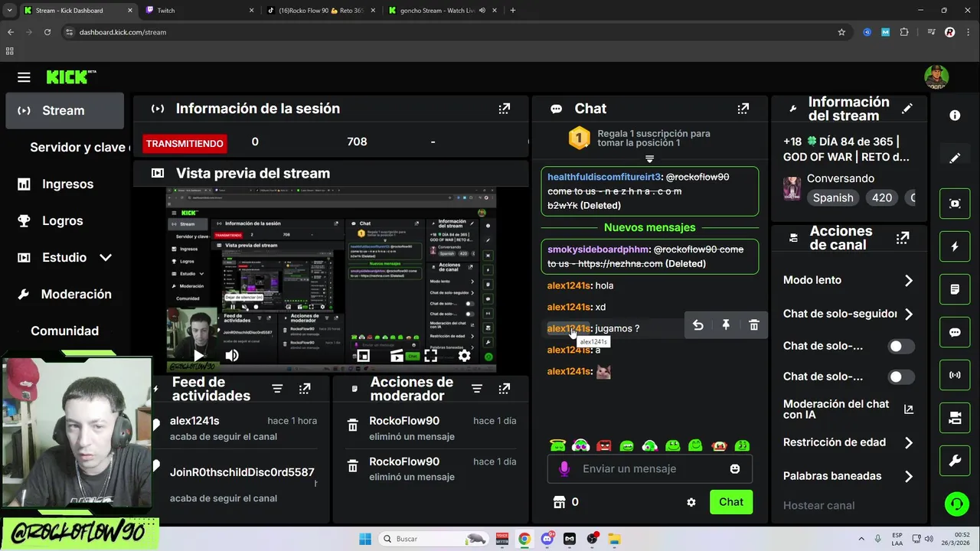
Task: Open Discord from the Windows taskbar
Action: (547, 539)
